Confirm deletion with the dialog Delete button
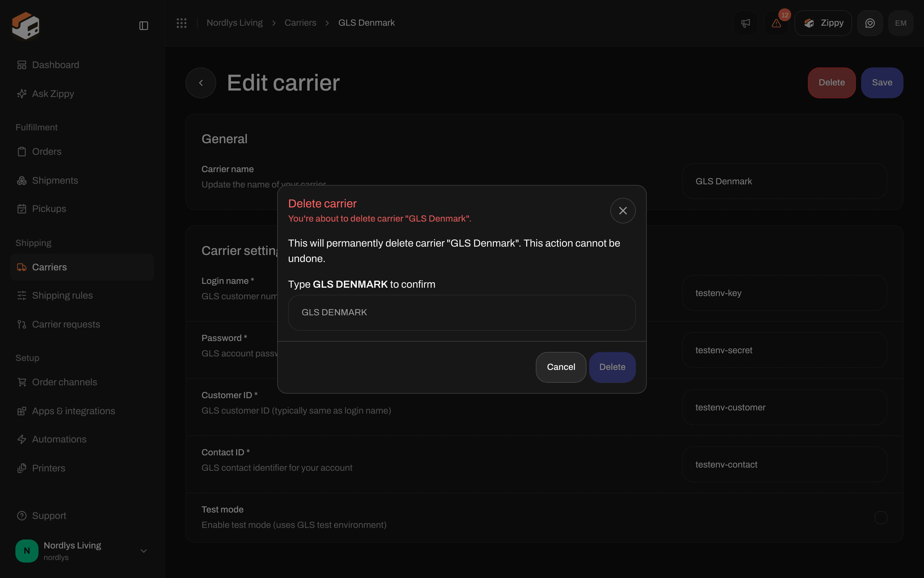This screenshot has width=924, height=578. (612, 367)
